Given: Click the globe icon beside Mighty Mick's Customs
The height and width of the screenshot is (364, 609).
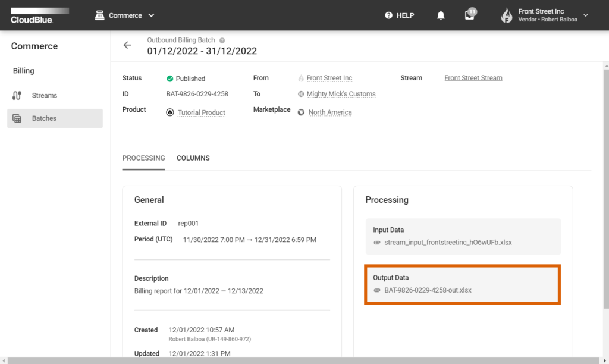Looking at the screenshot, I should (x=300, y=94).
